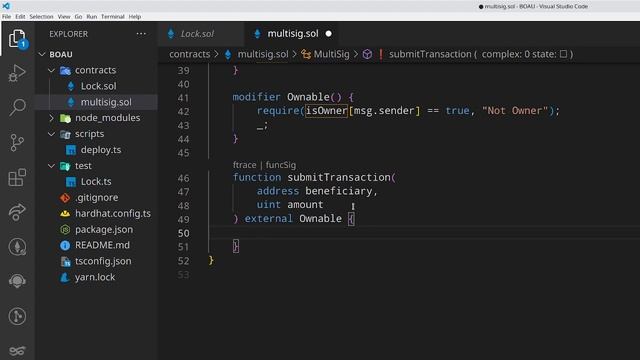Open Lock.ts test file
The height and width of the screenshot is (360, 640).
[x=96, y=182]
